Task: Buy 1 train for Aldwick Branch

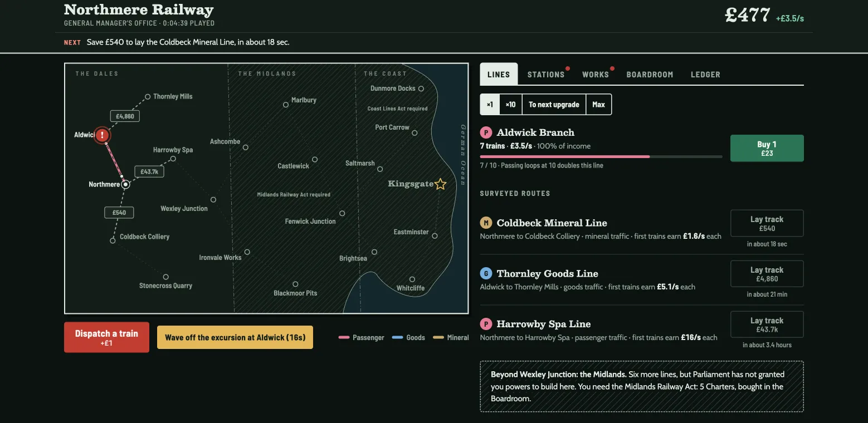Action: (767, 148)
